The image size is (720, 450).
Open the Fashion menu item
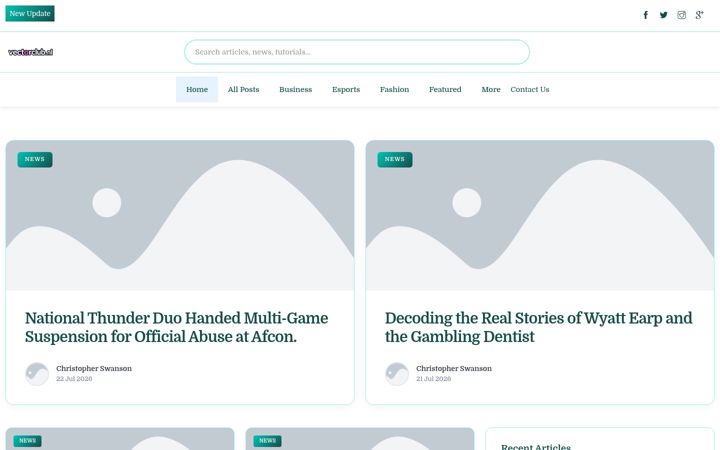point(394,90)
